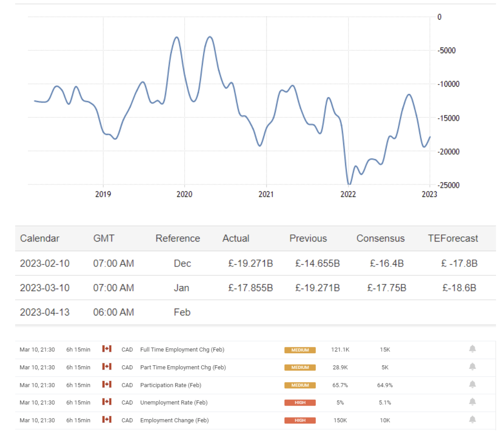This screenshot has height=436, width=504.
Task: Open Full Time Employment Chg (Feb) event
Action: [182, 350]
